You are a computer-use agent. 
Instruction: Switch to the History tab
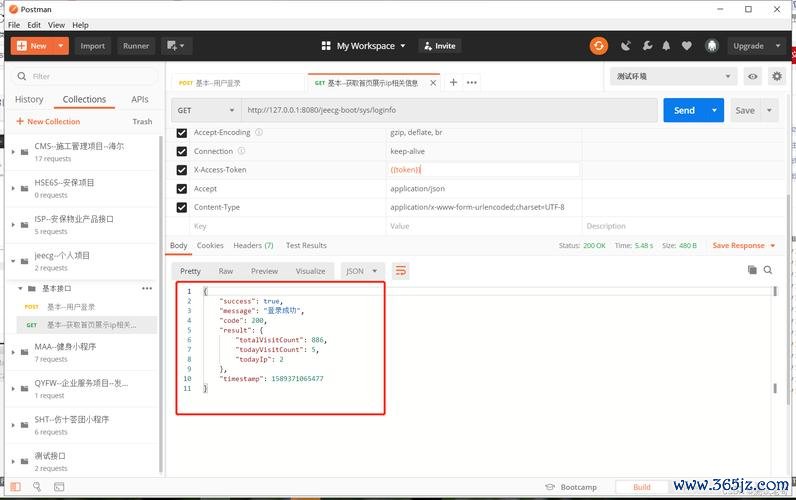[29, 99]
